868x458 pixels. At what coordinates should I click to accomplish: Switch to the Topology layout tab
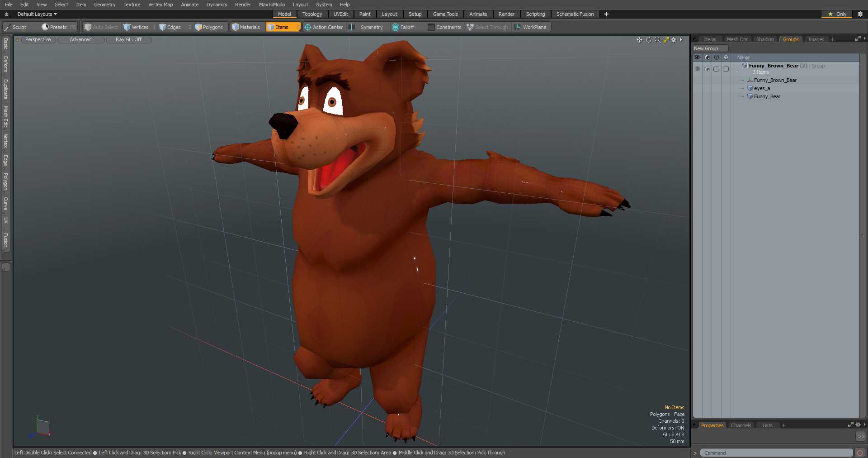pyautogui.click(x=312, y=14)
